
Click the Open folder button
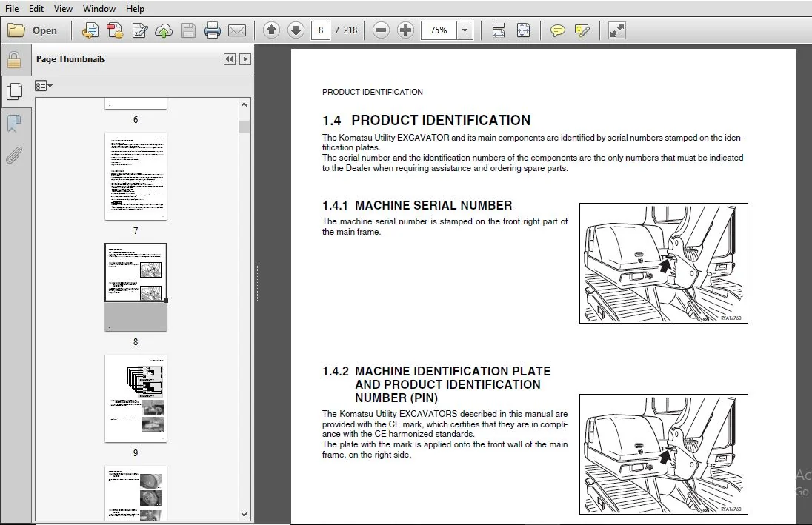(33, 30)
